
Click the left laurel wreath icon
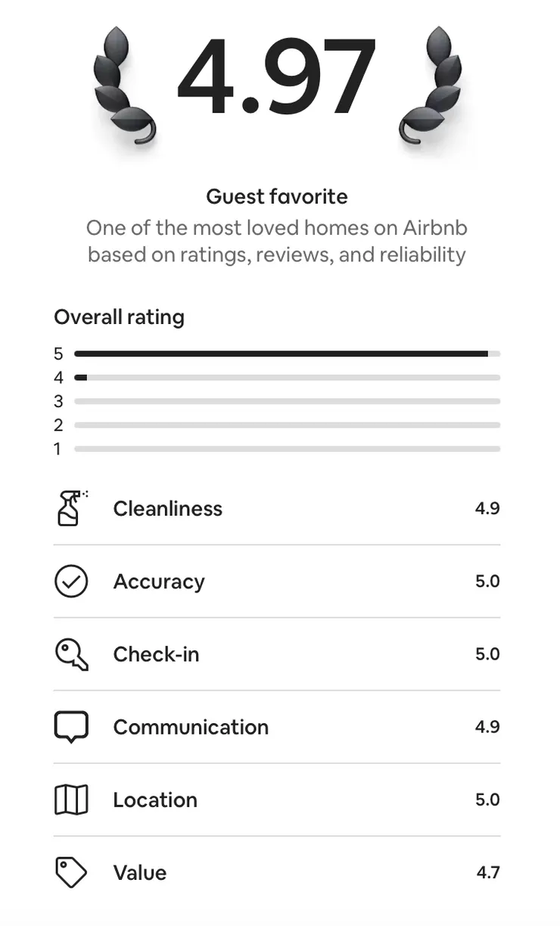[123, 85]
